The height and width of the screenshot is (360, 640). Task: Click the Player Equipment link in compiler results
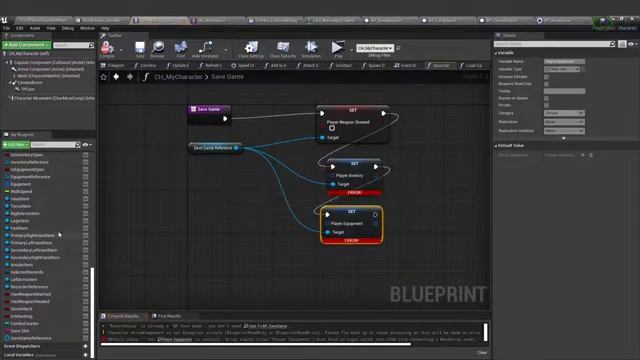pyautogui.click(x=175, y=339)
